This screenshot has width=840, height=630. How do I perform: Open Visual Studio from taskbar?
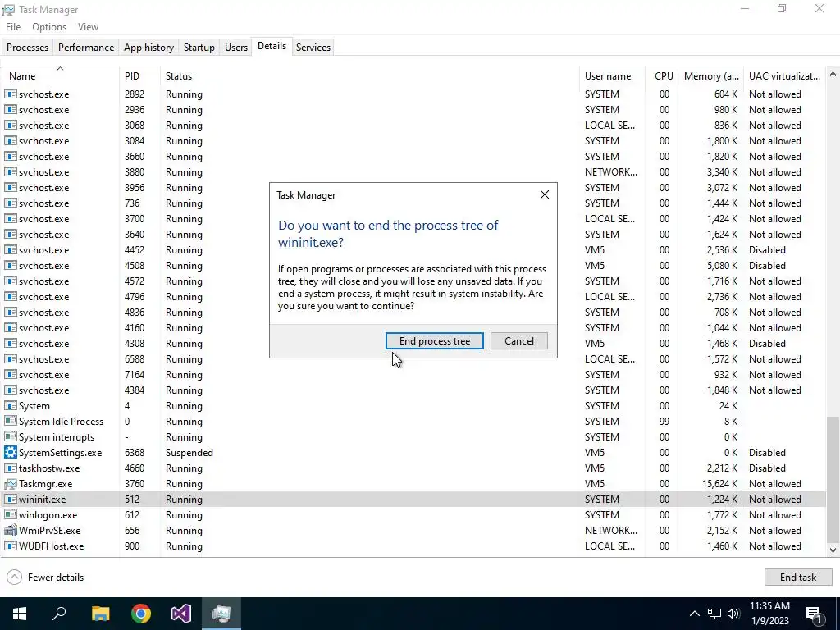181,614
